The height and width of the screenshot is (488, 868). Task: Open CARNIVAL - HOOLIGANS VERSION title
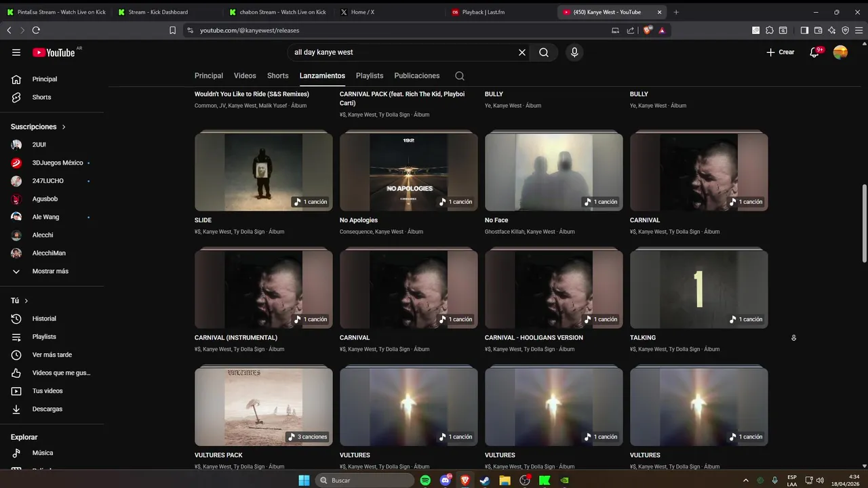point(534,338)
